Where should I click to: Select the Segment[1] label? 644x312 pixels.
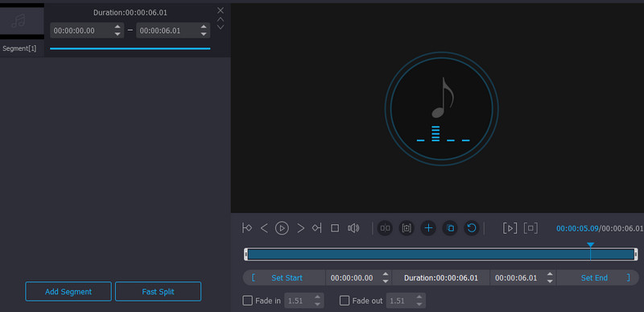pos(19,48)
